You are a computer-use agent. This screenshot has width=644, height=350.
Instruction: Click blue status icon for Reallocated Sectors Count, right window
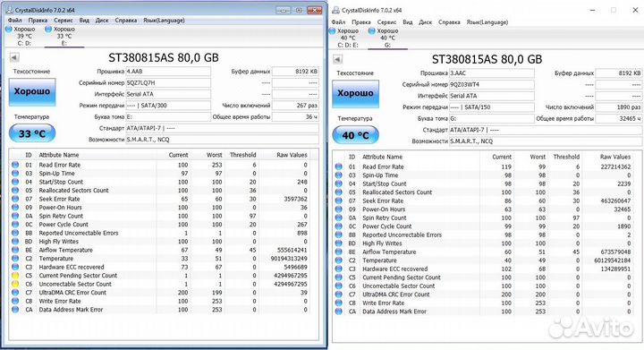point(338,192)
